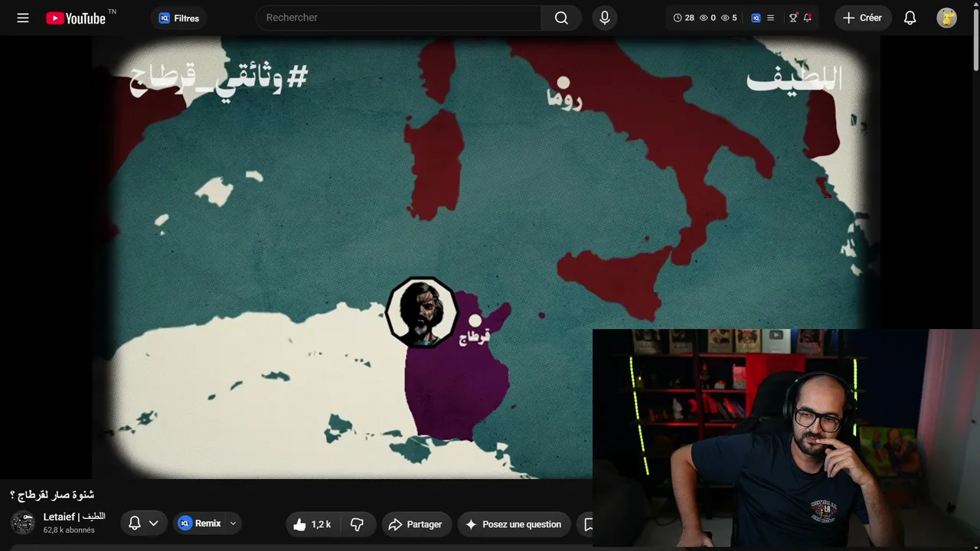Click the Partager share button

[x=416, y=524]
